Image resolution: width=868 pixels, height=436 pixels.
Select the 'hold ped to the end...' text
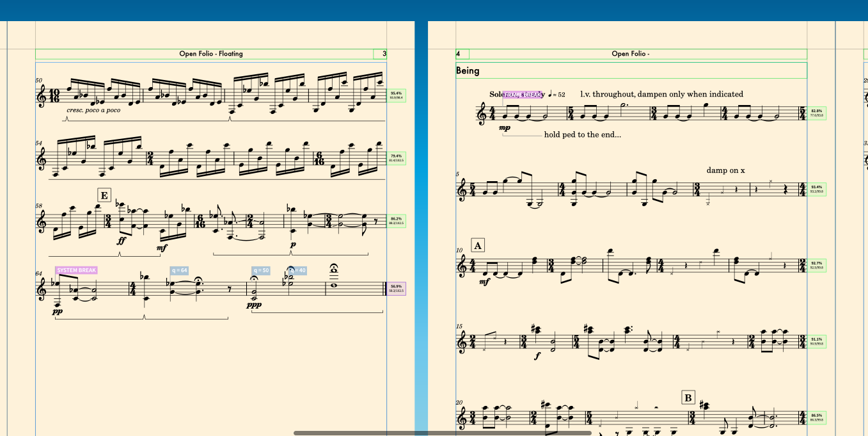coord(582,134)
